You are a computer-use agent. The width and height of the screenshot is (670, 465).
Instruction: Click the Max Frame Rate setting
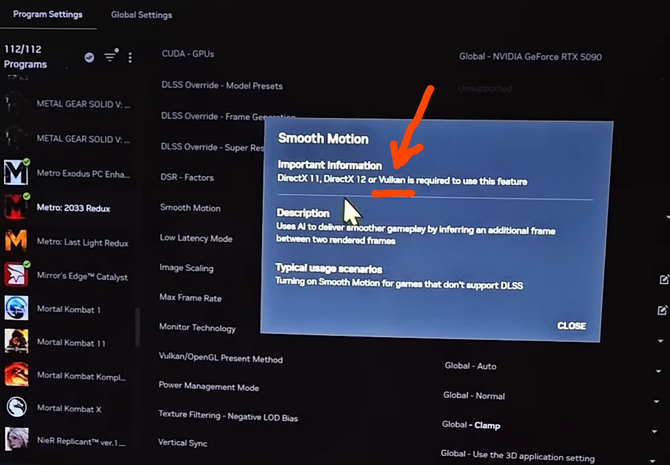pos(190,297)
